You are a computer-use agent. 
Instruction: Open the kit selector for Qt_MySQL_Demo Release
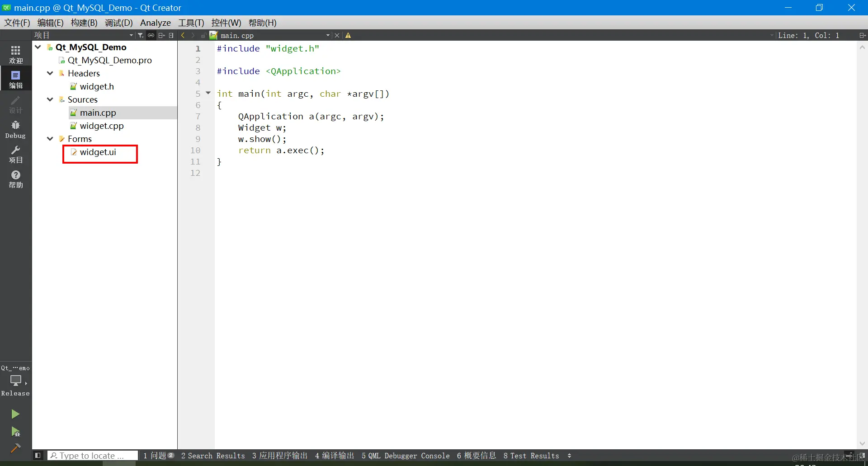[16, 381]
